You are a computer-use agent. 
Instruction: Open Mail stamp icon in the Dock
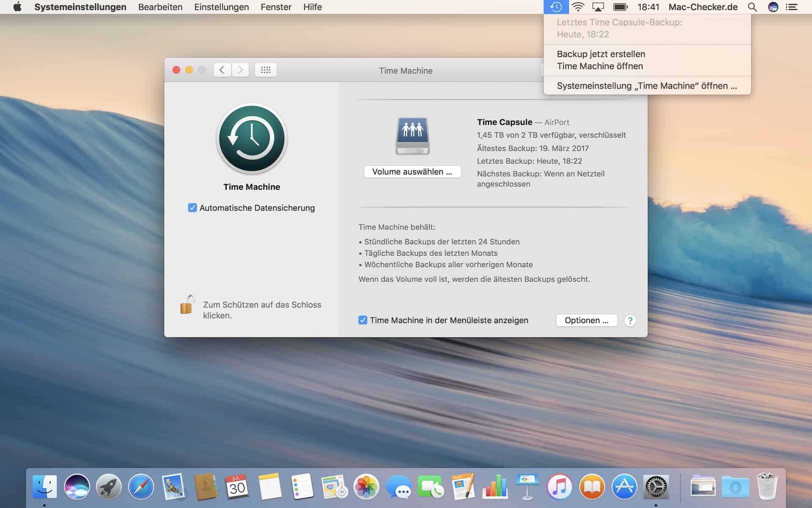pyautogui.click(x=173, y=486)
